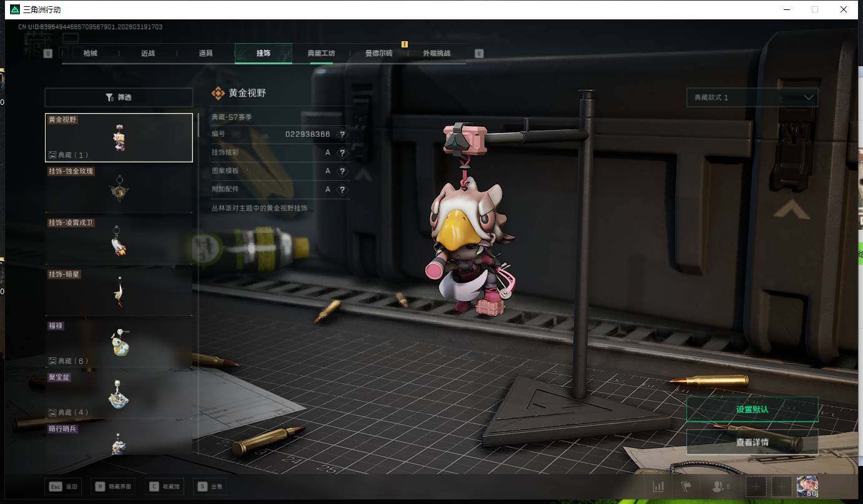
Task: Click the 三角洲行动 title bar logo
Action: [15, 9]
